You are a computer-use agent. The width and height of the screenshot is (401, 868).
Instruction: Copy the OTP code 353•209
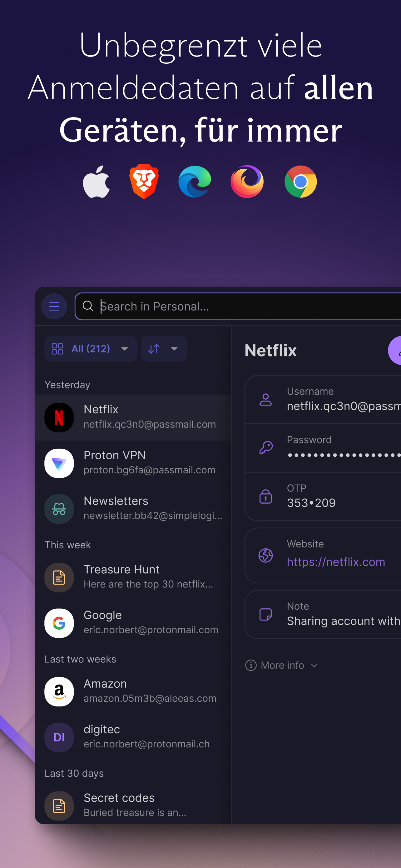click(x=311, y=503)
